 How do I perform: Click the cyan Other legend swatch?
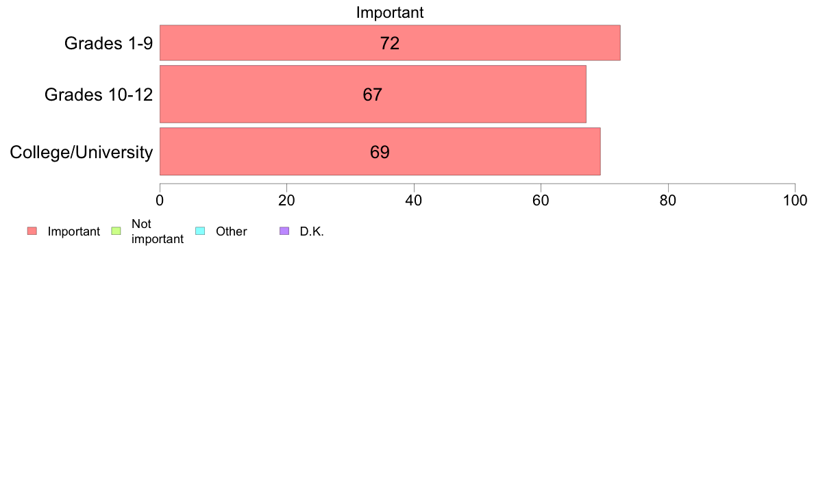coord(200,231)
